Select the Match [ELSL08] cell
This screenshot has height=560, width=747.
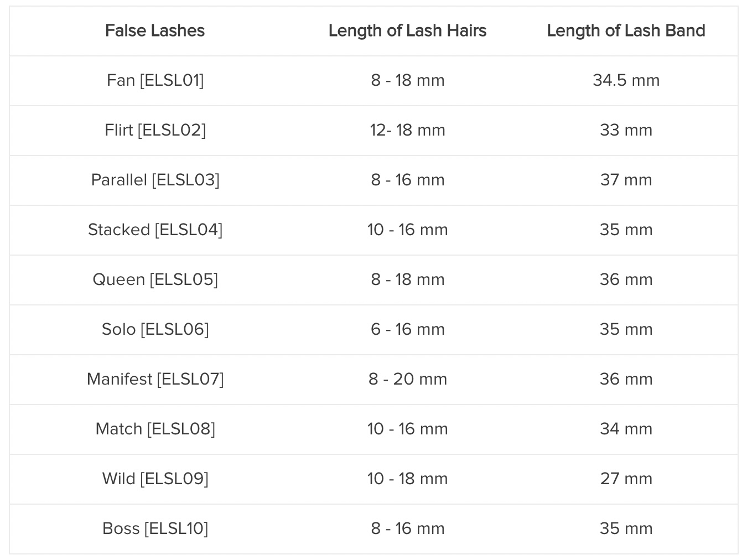click(x=155, y=429)
